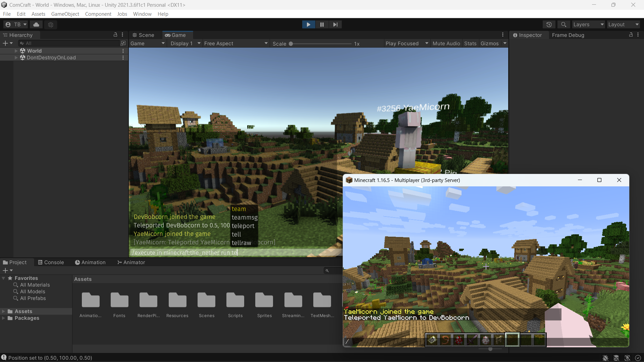Lock the Inspector panel
This screenshot has width=644, height=362.
(631, 35)
